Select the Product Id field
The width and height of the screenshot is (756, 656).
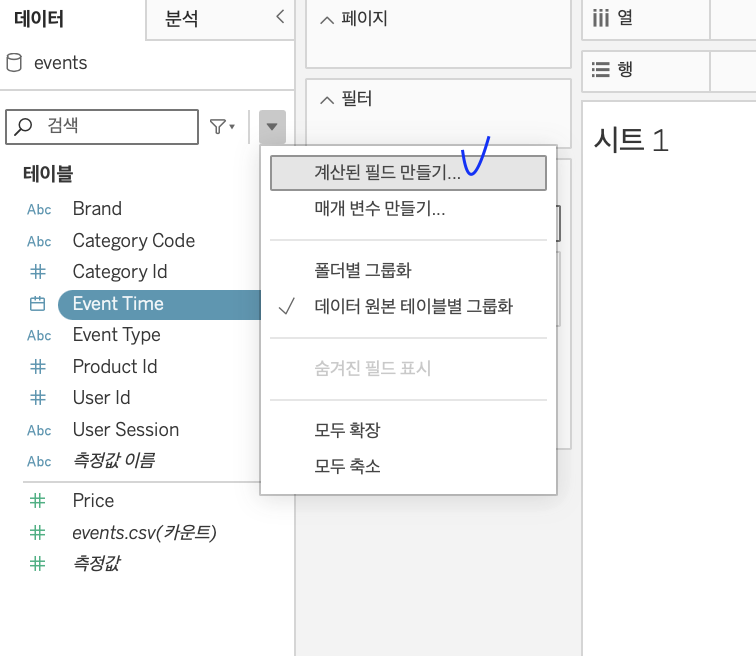pos(115,367)
